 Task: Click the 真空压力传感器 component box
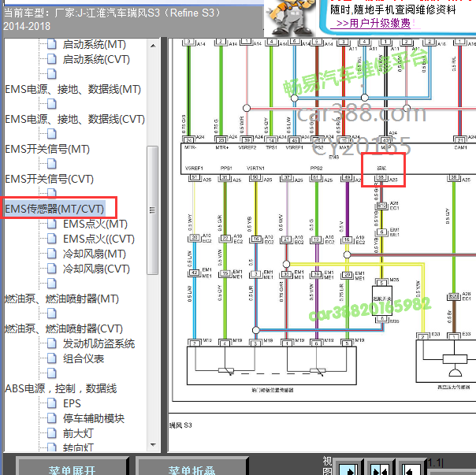click(x=445, y=361)
